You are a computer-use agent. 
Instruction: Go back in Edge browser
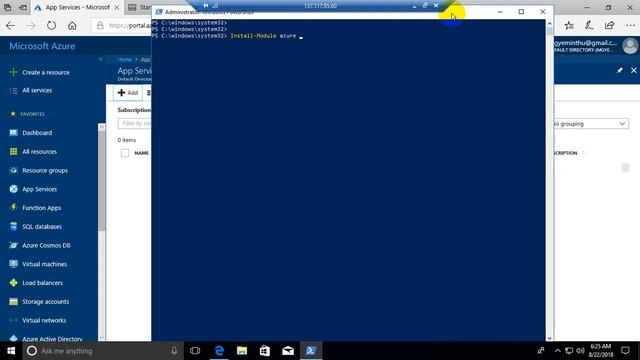pos(10,25)
